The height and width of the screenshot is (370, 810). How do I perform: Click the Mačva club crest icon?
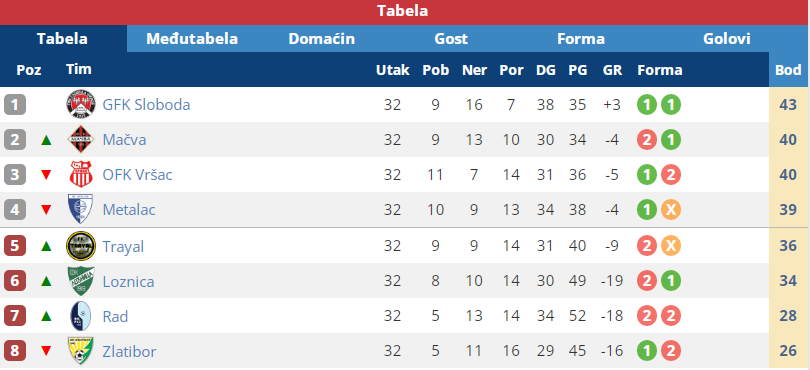[81, 140]
